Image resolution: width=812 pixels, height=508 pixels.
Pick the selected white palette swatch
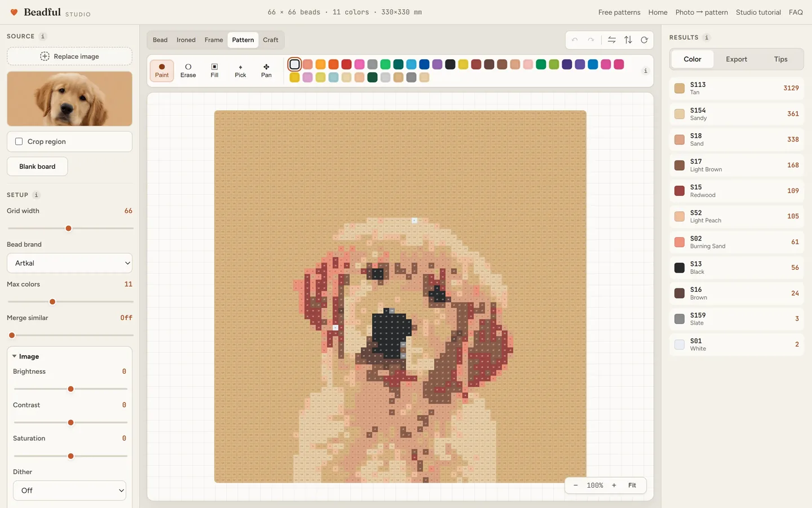pyautogui.click(x=294, y=64)
